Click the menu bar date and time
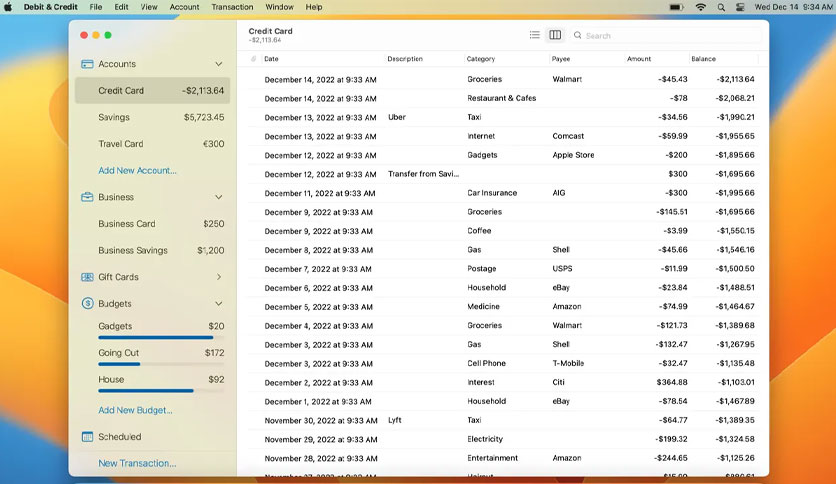 pos(793,7)
